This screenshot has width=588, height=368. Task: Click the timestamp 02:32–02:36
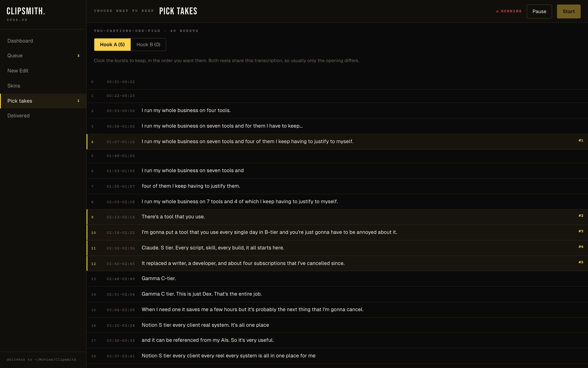pyautogui.click(x=121, y=248)
